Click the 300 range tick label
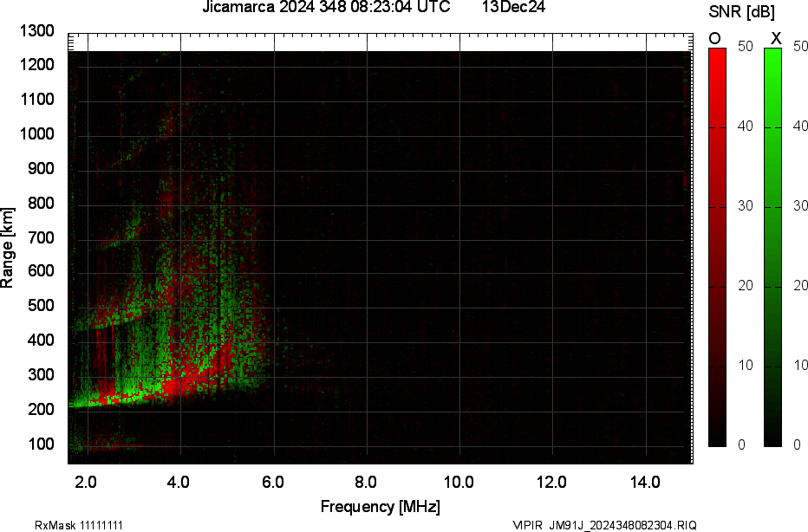 41,374
